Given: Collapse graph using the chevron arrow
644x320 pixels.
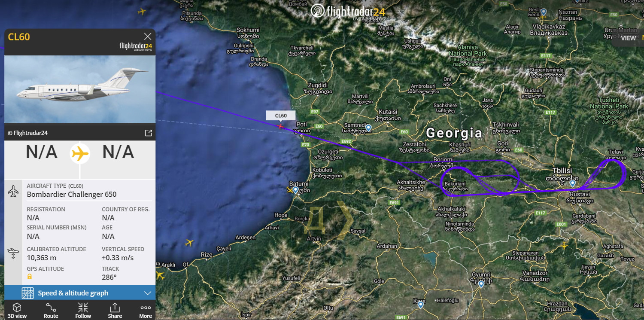Looking at the screenshot, I should tap(148, 293).
